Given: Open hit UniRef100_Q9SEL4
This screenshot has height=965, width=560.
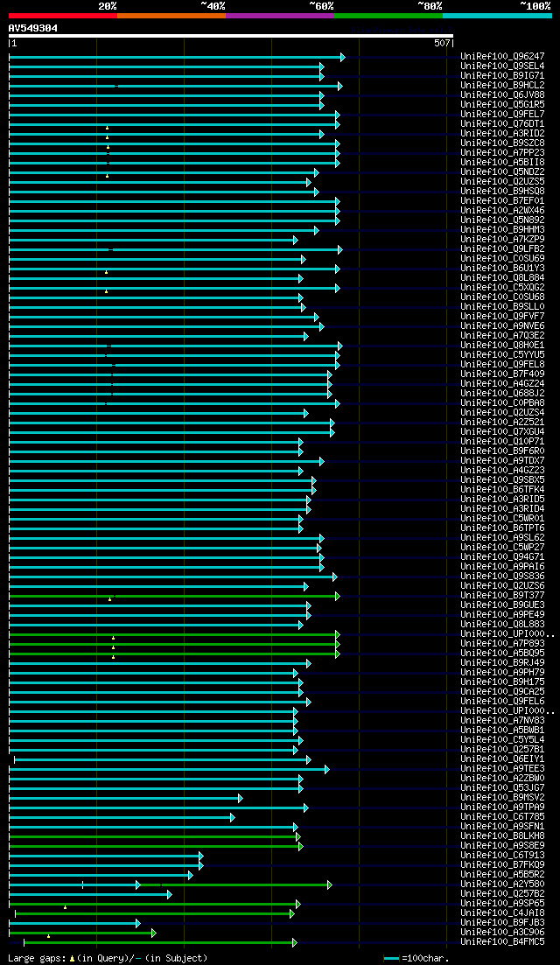Looking at the screenshot, I should (x=502, y=66).
